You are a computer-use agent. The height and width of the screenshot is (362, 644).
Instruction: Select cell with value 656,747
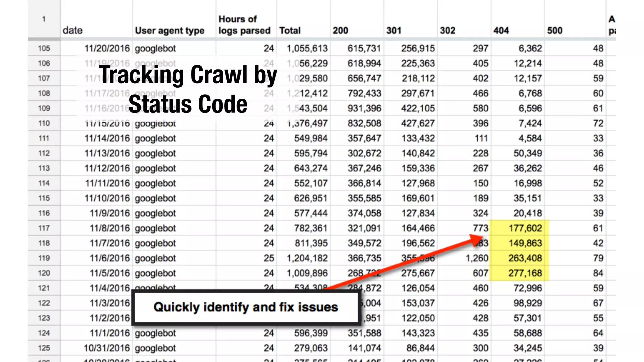357,78
